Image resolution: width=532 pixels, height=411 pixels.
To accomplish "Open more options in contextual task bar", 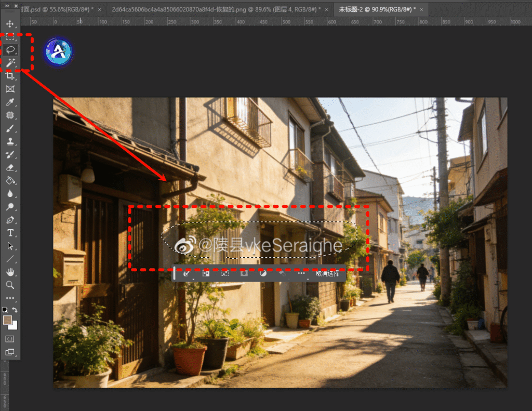I will (301, 273).
